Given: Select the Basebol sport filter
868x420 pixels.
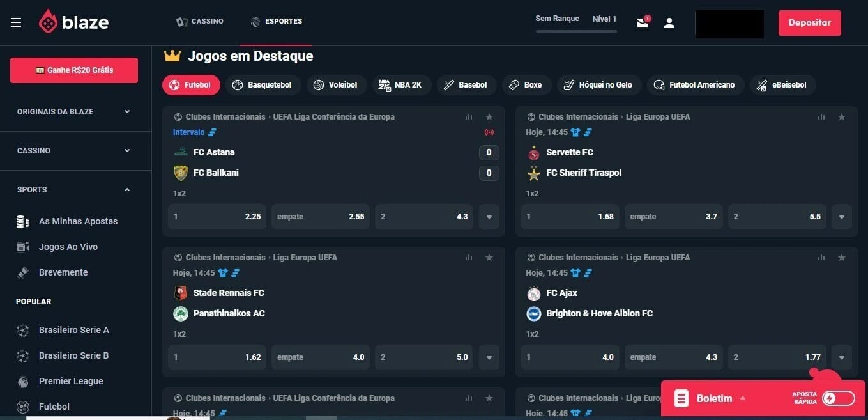Looking at the screenshot, I should (x=466, y=85).
